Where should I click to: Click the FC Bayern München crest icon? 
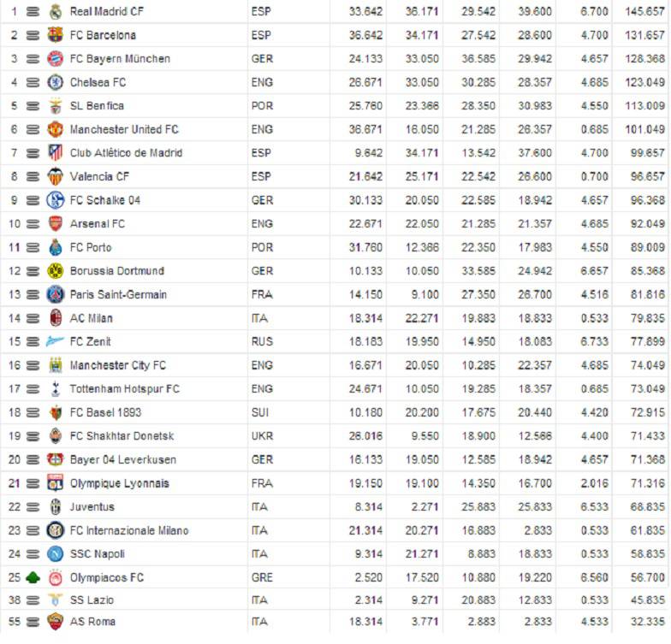point(56,59)
